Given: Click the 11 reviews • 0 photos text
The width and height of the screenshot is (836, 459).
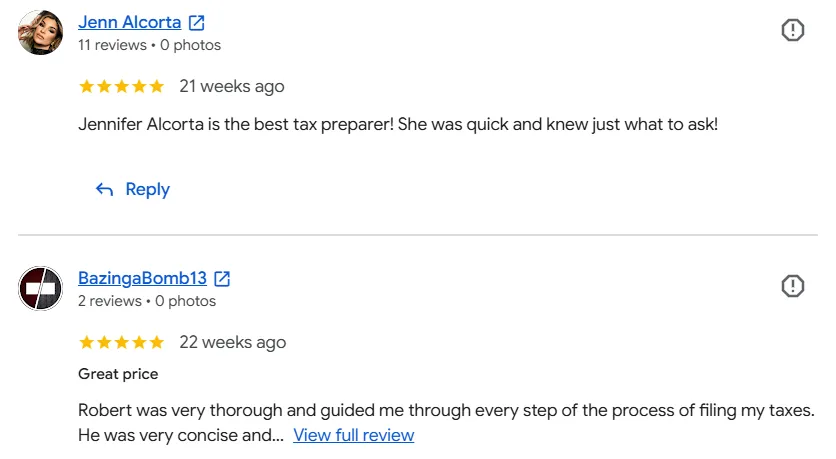Looking at the screenshot, I should (149, 45).
